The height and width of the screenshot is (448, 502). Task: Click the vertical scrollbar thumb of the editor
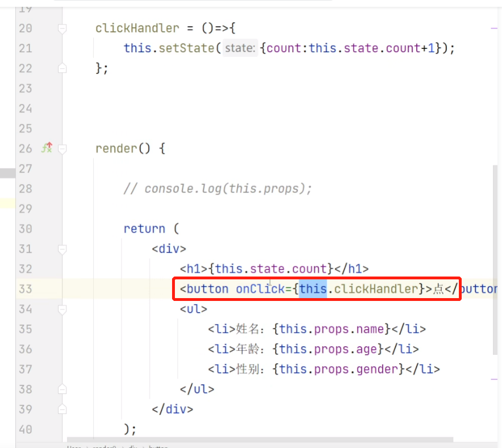(495, 261)
